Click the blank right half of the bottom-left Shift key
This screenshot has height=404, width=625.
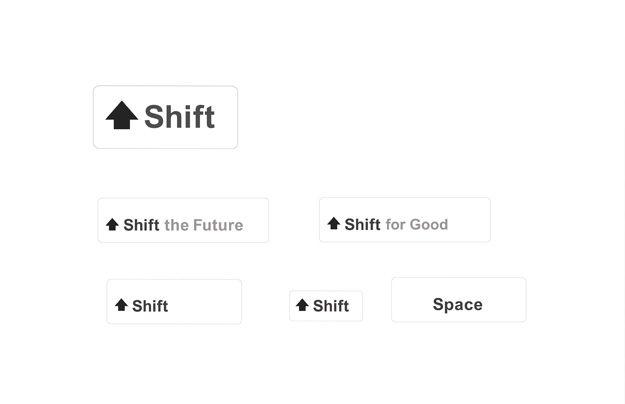click(x=208, y=302)
